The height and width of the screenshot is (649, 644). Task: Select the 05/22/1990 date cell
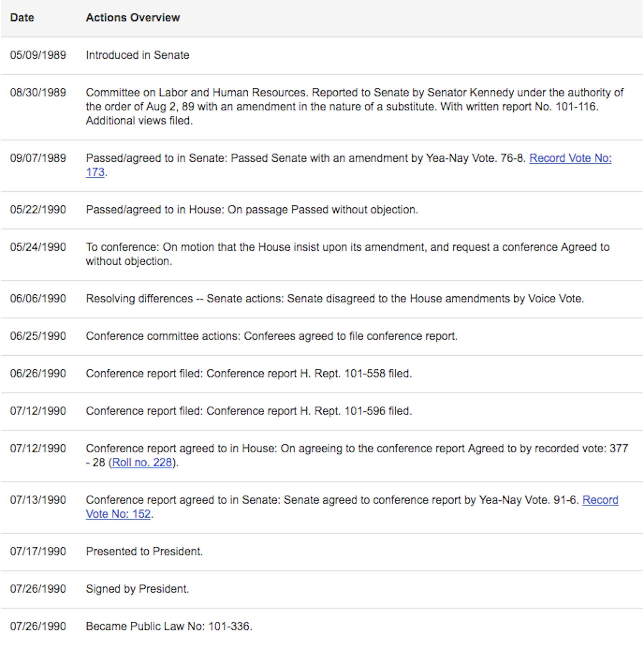(x=38, y=210)
